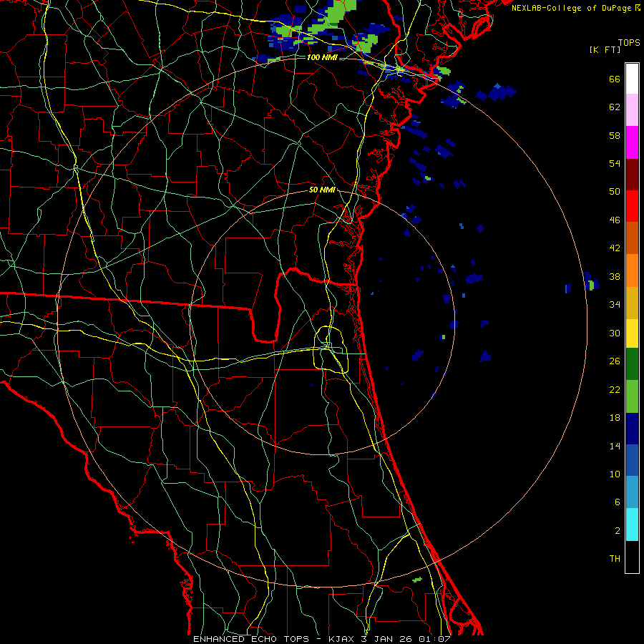This screenshot has height=644, width=644.
Task: Click the 100 NMI range ring label
Action: [x=322, y=57]
